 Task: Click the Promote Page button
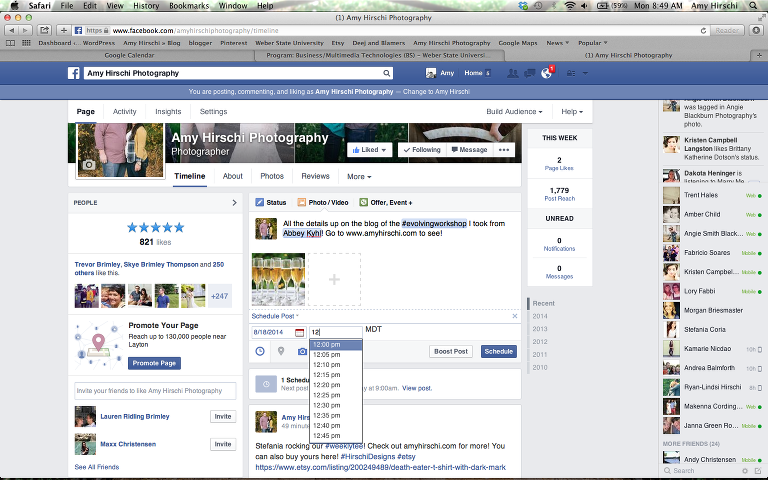click(154, 363)
